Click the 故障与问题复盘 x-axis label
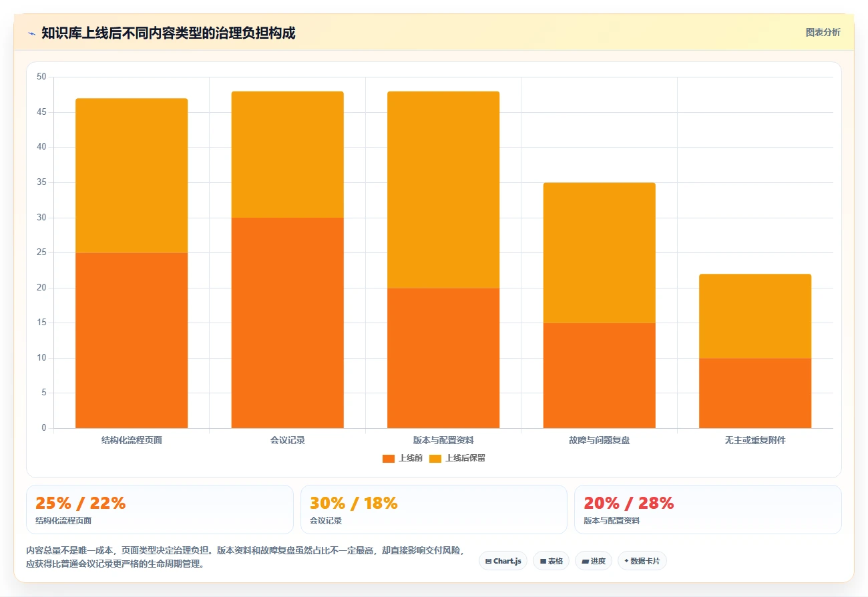 [x=600, y=440]
